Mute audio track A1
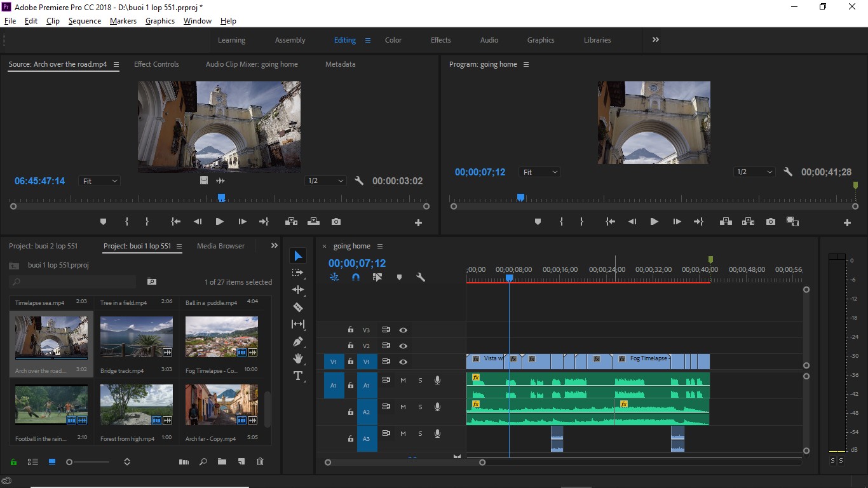Viewport: 868px width, 488px height. 403,381
